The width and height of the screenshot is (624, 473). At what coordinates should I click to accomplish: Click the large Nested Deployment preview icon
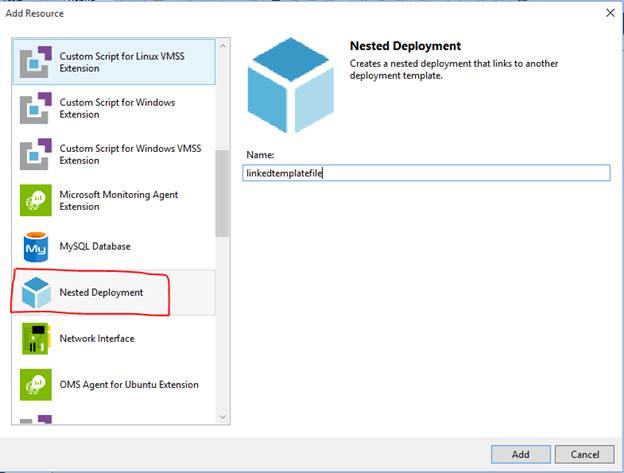[x=291, y=85]
